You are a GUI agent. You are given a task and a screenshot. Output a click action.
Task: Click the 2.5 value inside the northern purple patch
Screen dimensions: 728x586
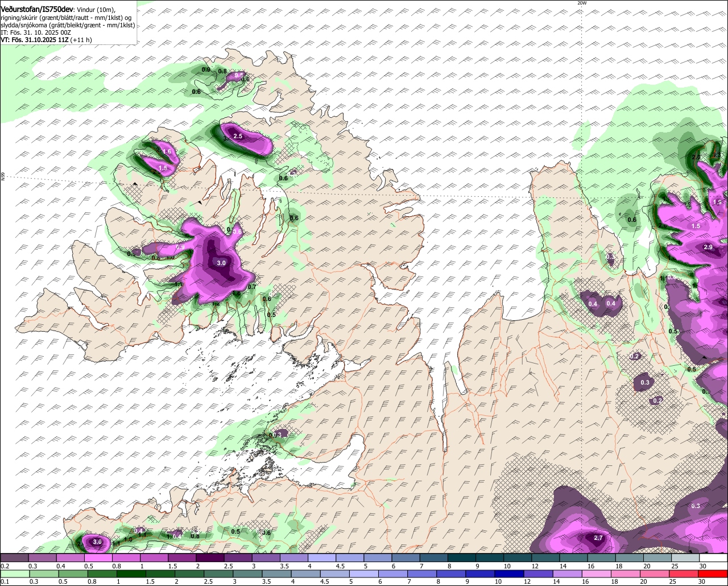coord(238,137)
